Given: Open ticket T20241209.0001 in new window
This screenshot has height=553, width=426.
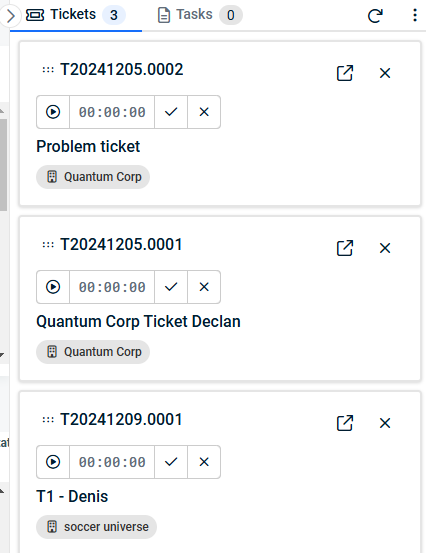Looking at the screenshot, I should click(345, 423).
